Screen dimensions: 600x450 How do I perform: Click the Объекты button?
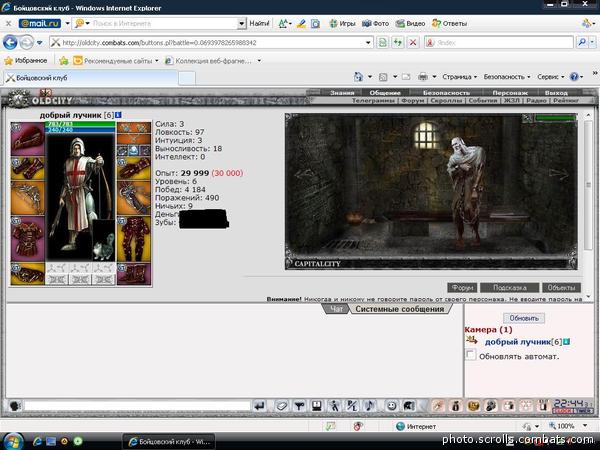click(x=561, y=287)
